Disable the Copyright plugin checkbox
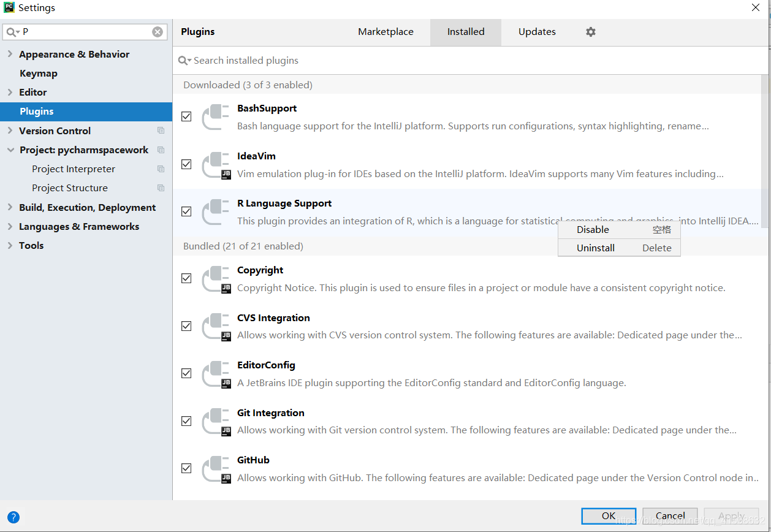 click(186, 278)
